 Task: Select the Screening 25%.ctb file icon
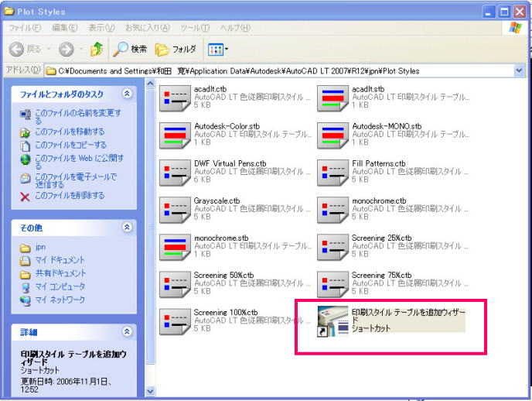tap(332, 247)
